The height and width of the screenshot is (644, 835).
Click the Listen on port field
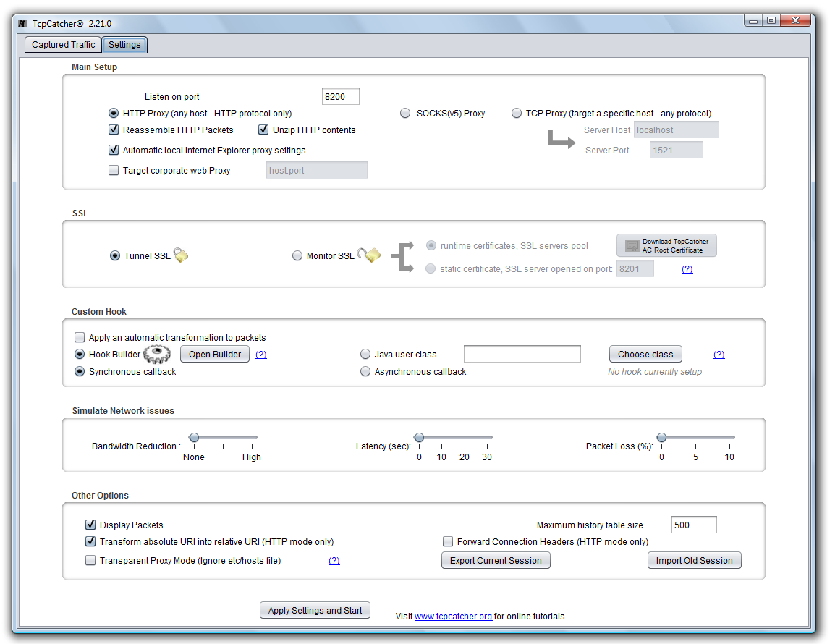(340, 97)
